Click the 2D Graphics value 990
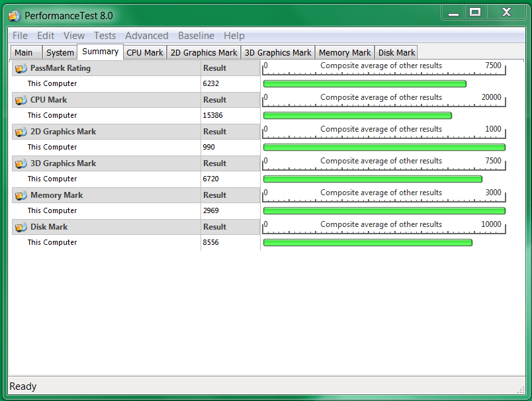Screen dimensions: 532x401 pyautogui.click(x=208, y=147)
